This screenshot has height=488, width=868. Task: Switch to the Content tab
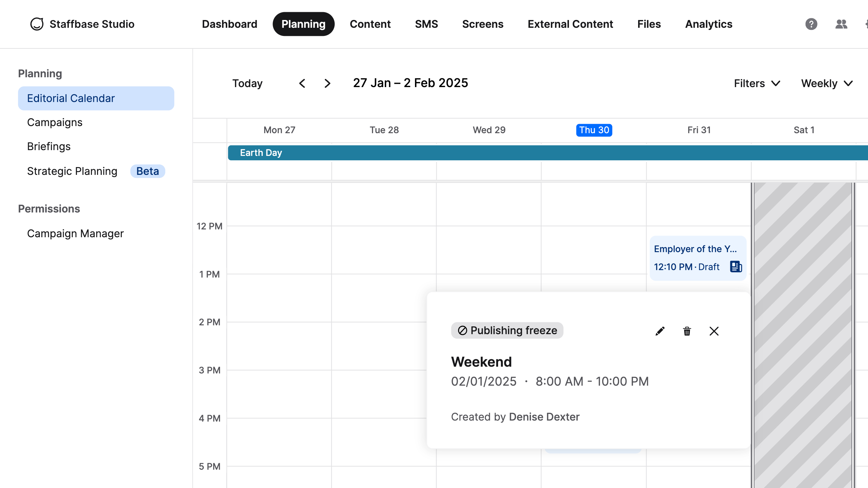point(370,24)
